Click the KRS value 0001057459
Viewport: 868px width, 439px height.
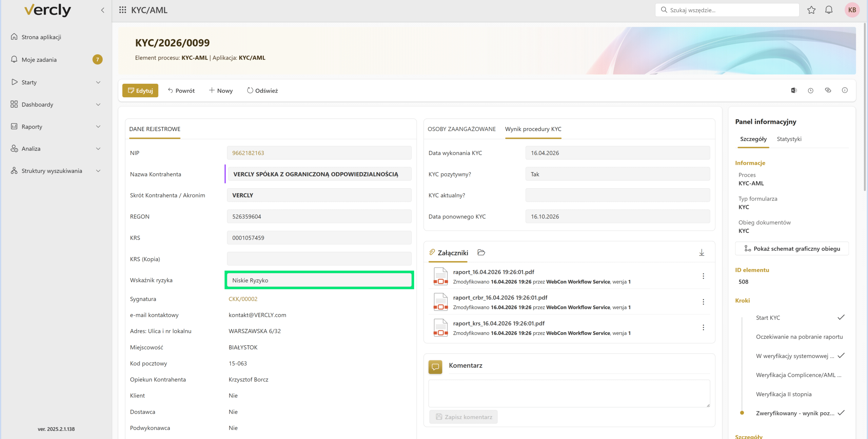[248, 238]
